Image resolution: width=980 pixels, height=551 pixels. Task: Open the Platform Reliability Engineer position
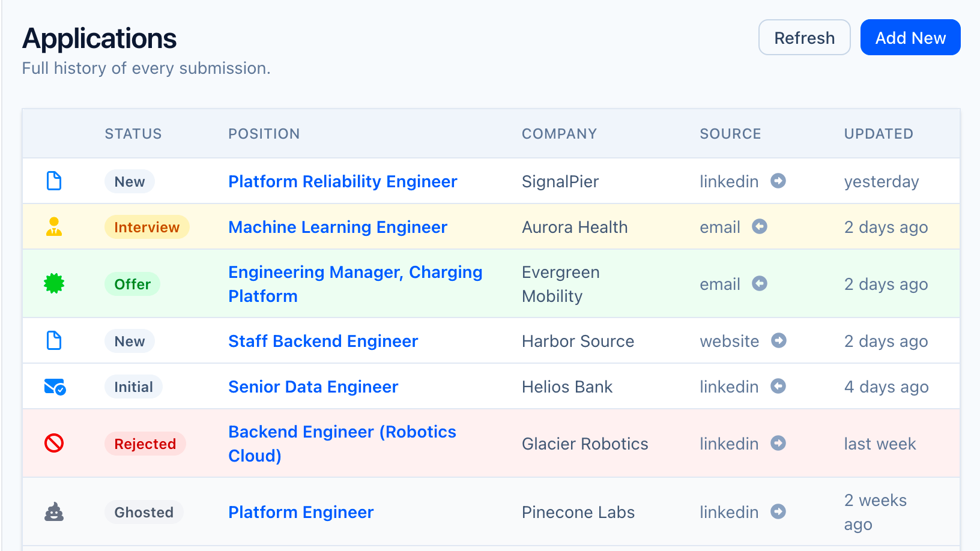tap(342, 181)
